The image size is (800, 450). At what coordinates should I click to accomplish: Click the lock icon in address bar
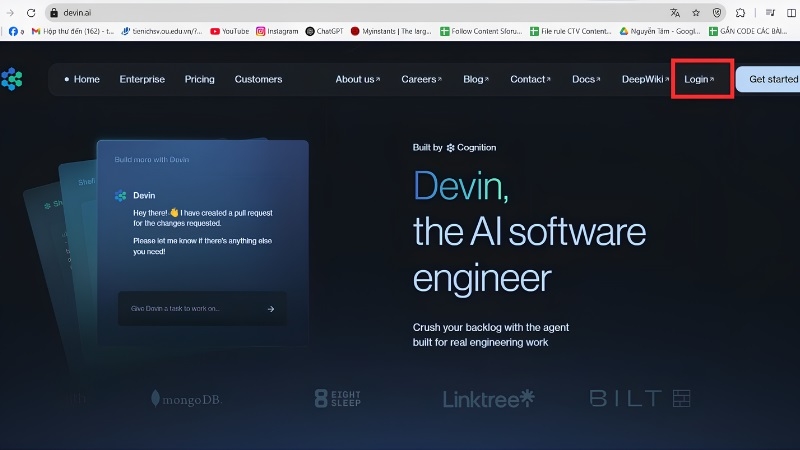54,13
